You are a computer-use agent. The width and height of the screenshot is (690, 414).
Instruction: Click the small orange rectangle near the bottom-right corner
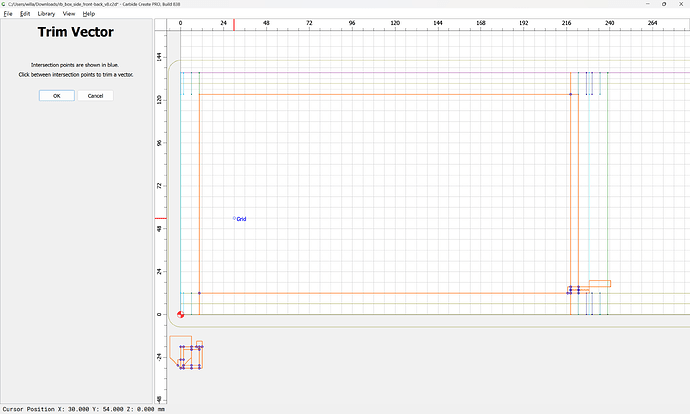(599, 283)
